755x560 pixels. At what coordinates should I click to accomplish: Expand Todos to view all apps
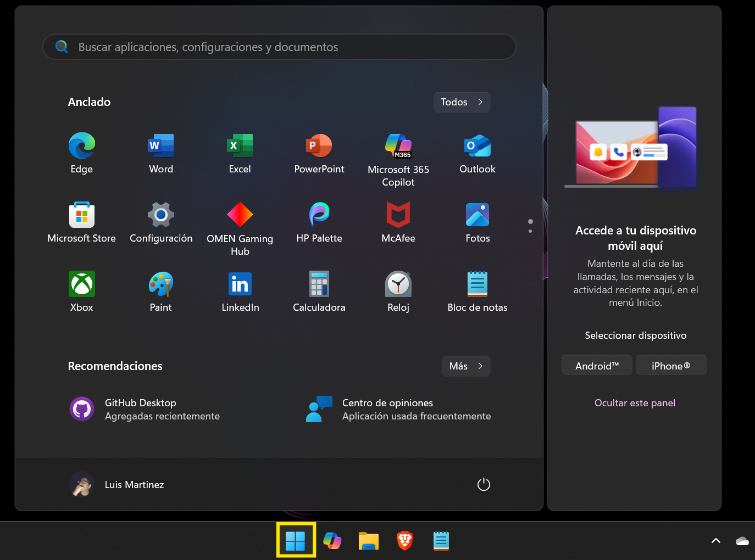(x=462, y=102)
